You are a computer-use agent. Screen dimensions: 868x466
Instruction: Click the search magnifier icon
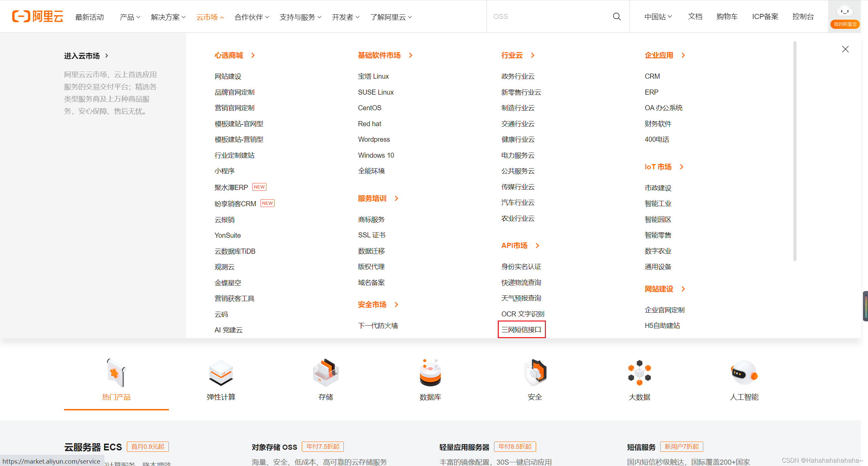point(616,16)
